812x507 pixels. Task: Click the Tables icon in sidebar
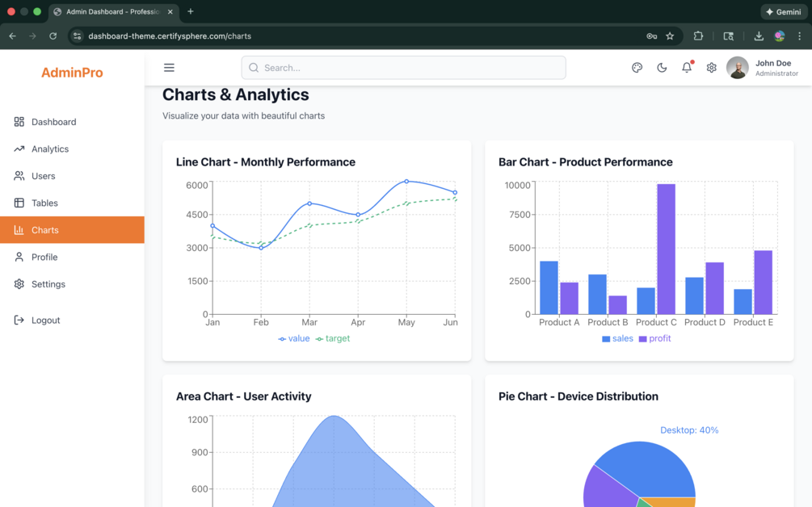[19, 203]
